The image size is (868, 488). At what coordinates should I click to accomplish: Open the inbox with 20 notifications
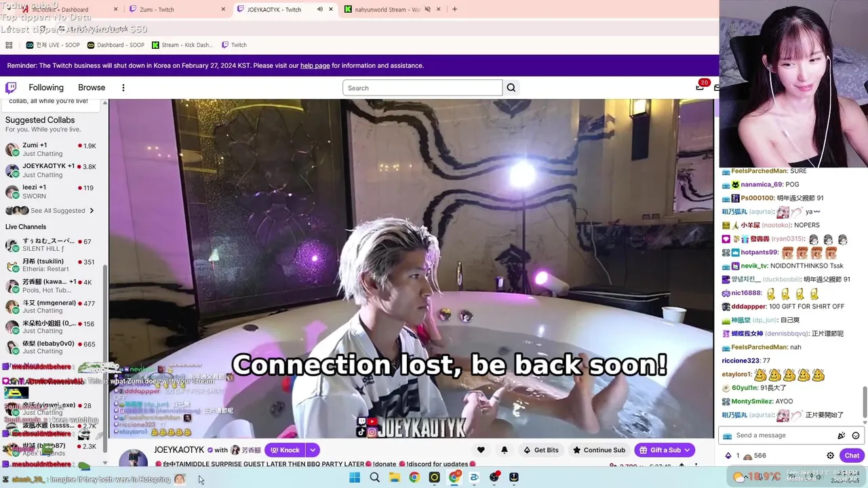point(700,87)
